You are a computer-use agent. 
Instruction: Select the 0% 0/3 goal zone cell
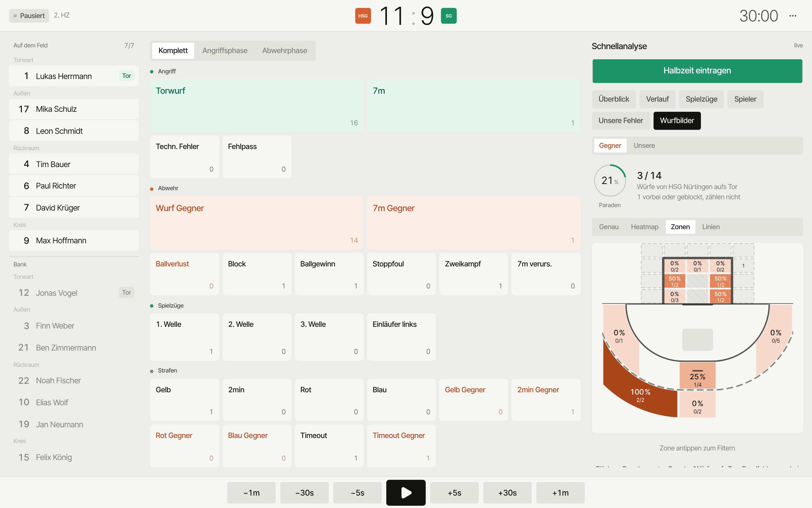(674, 297)
